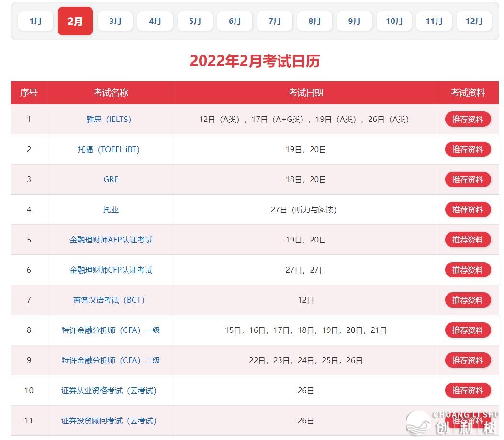Click the 26日 date for 证券从业资格考试

click(306, 391)
